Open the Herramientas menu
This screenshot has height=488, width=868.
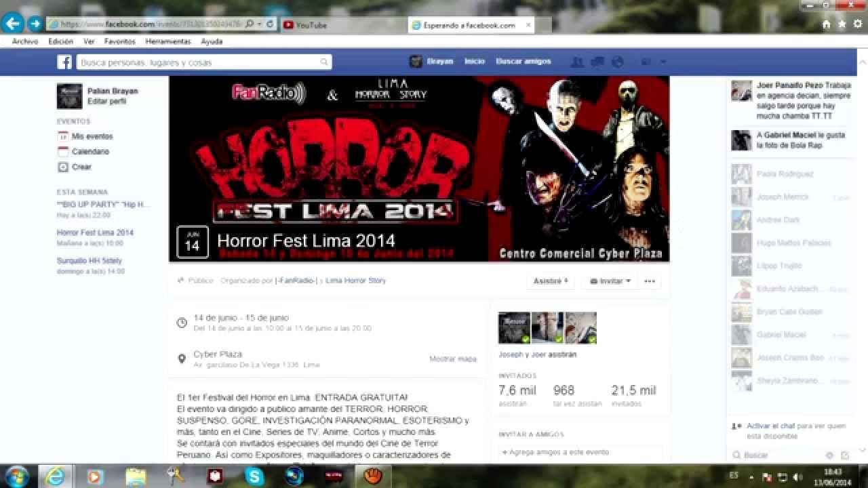[x=168, y=41]
